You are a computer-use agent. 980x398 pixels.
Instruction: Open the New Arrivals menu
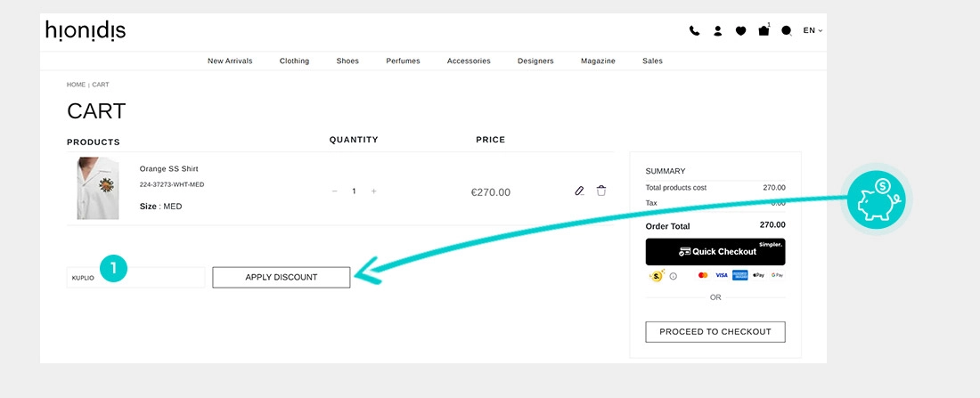click(230, 61)
